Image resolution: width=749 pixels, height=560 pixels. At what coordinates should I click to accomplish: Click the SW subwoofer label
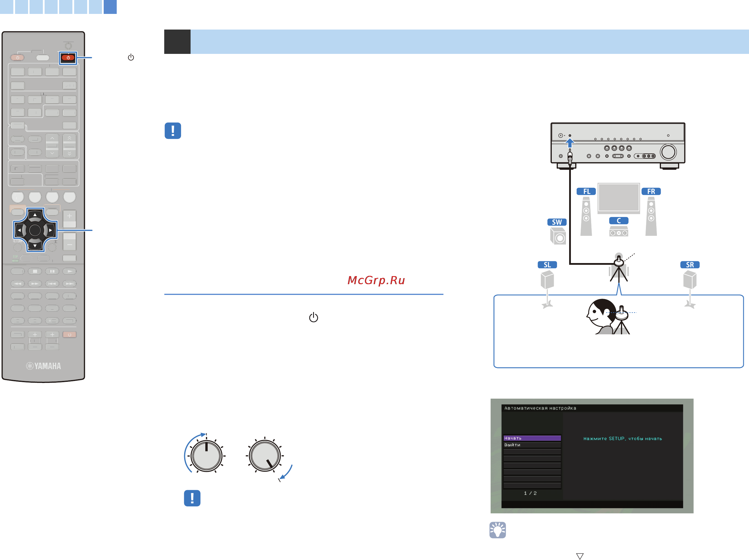tap(557, 222)
